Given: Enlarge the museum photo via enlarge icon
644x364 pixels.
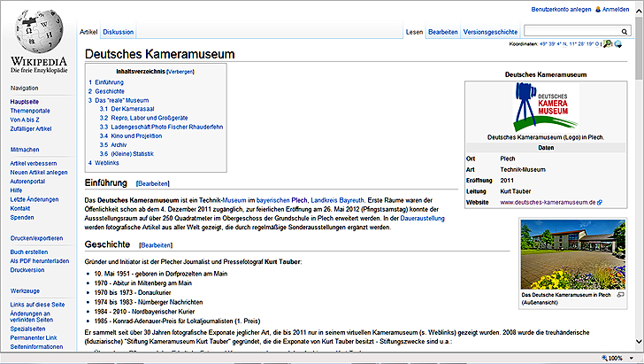Looking at the screenshot, I should coord(621,295).
